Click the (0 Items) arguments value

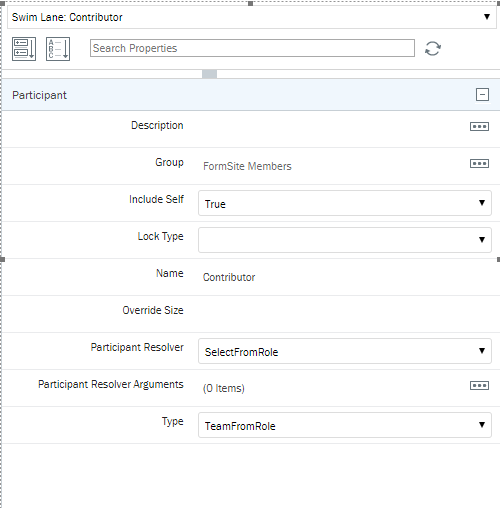(x=224, y=388)
